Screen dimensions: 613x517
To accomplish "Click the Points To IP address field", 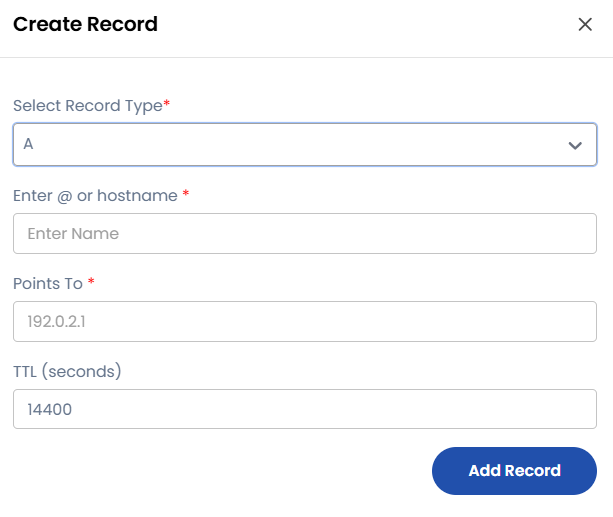I will pos(304,322).
